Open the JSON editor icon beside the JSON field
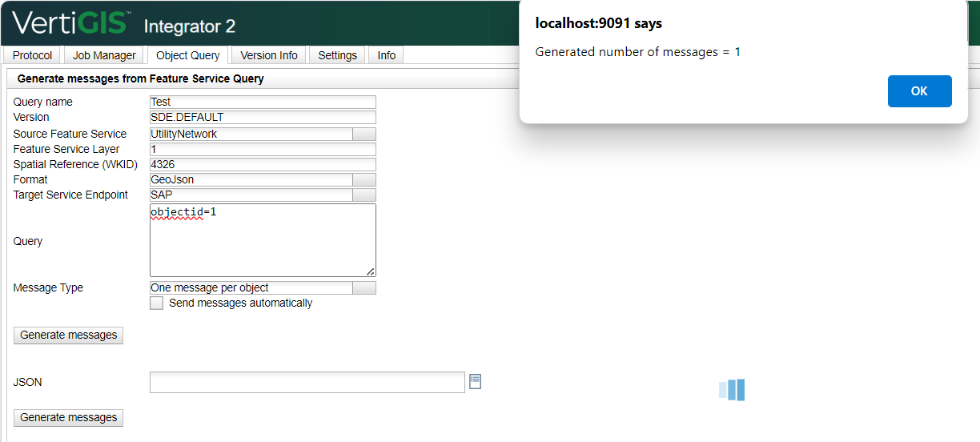980x442 pixels. 476,381
